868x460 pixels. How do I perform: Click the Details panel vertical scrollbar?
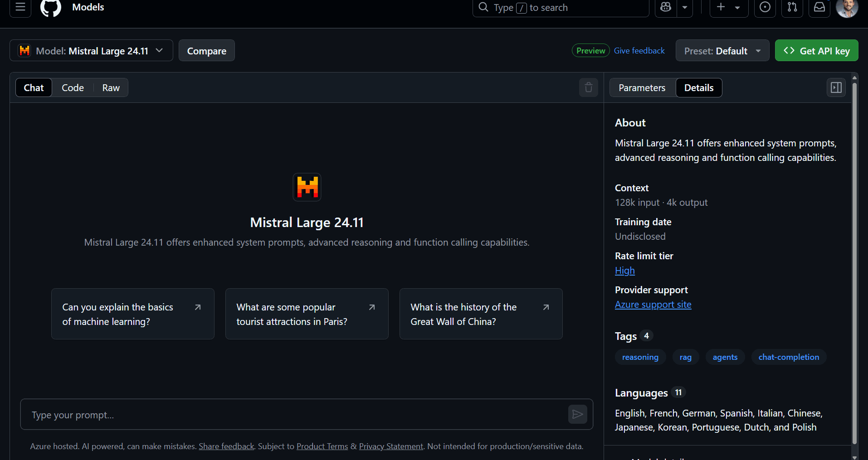pyautogui.click(x=854, y=263)
